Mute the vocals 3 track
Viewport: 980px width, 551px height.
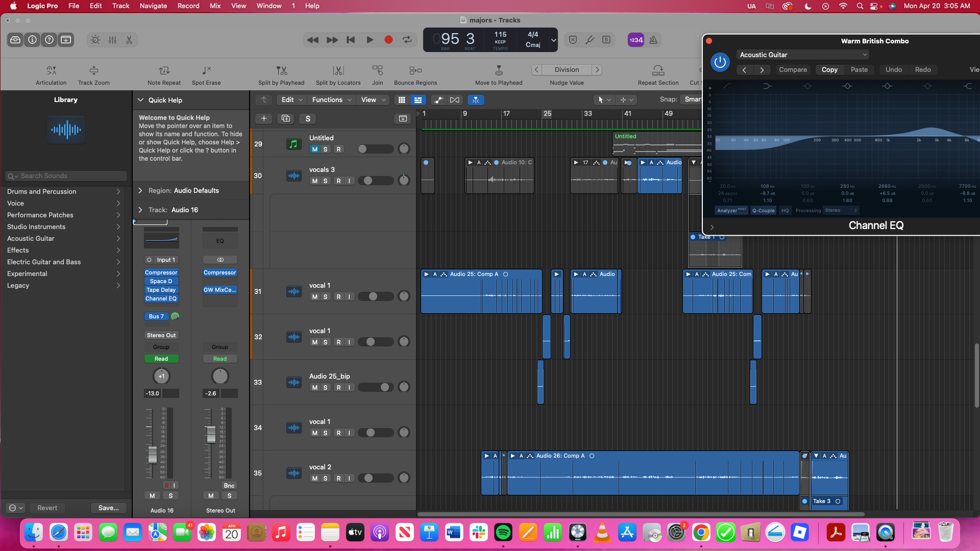point(315,181)
